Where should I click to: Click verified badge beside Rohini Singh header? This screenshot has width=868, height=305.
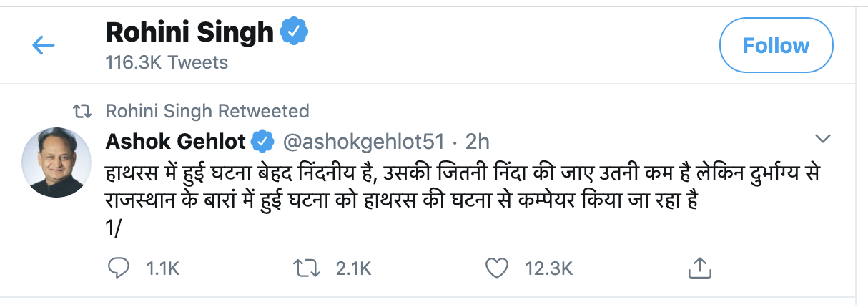tap(293, 32)
